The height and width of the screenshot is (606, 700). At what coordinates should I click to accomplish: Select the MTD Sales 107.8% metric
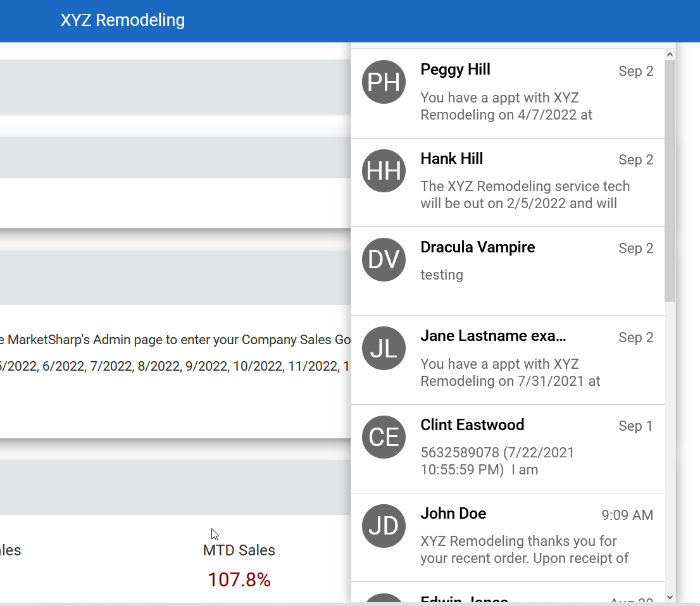(239, 579)
